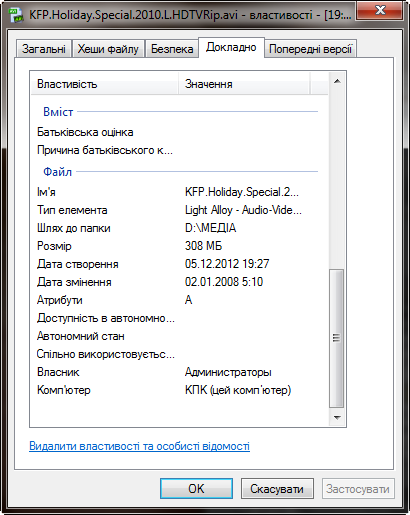Click the vertical scrollbar thumb
Image resolution: width=410 pixels, height=515 pixels.
pyautogui.click(x=337, y=338)
